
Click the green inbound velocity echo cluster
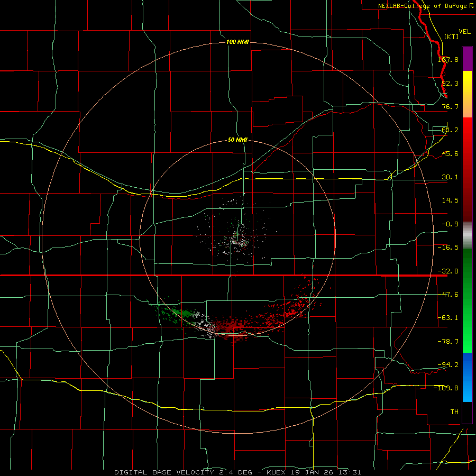point(181,313)
